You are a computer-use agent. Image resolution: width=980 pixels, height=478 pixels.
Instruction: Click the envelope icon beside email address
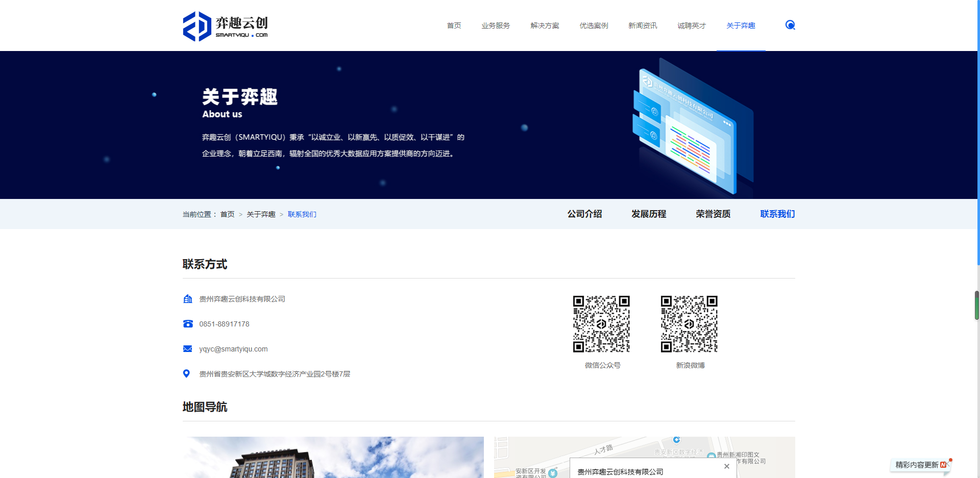click(x=187, y=348)
